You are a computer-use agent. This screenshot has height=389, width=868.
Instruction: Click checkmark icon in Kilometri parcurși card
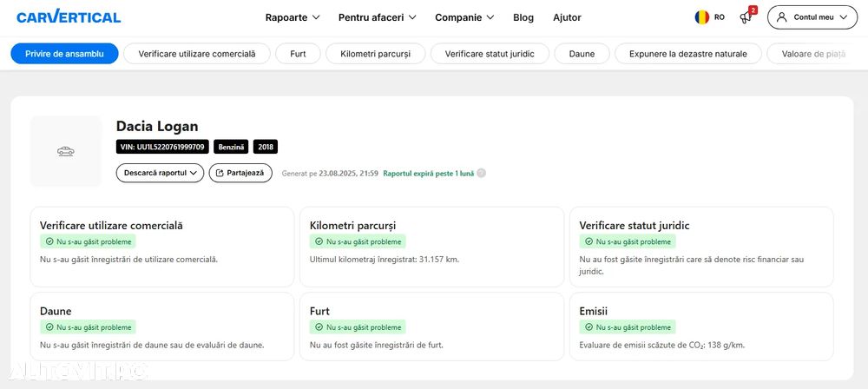click(319, 241)
